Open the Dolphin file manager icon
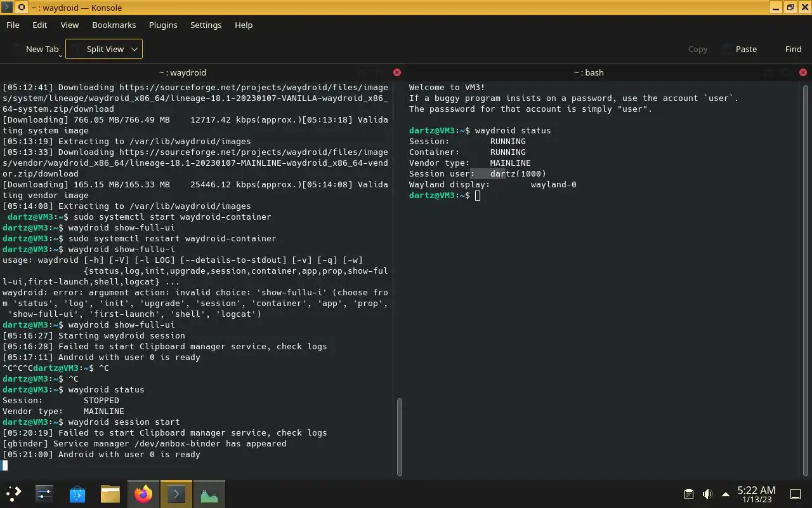 point(110,493)
